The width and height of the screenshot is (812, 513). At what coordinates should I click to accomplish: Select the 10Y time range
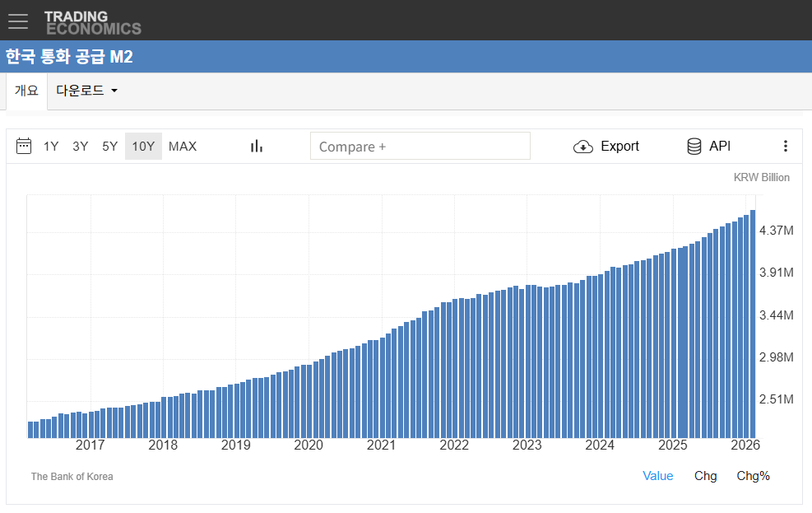143,146
